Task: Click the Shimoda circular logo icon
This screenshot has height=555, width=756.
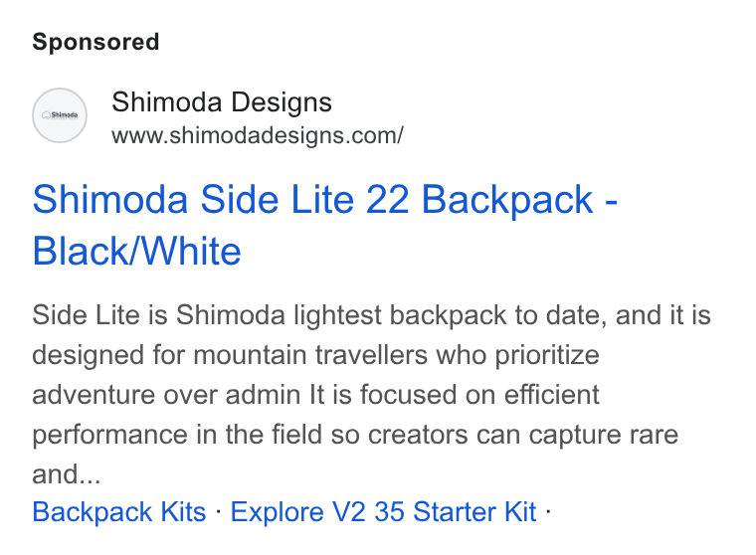Action: coord(60,115)
